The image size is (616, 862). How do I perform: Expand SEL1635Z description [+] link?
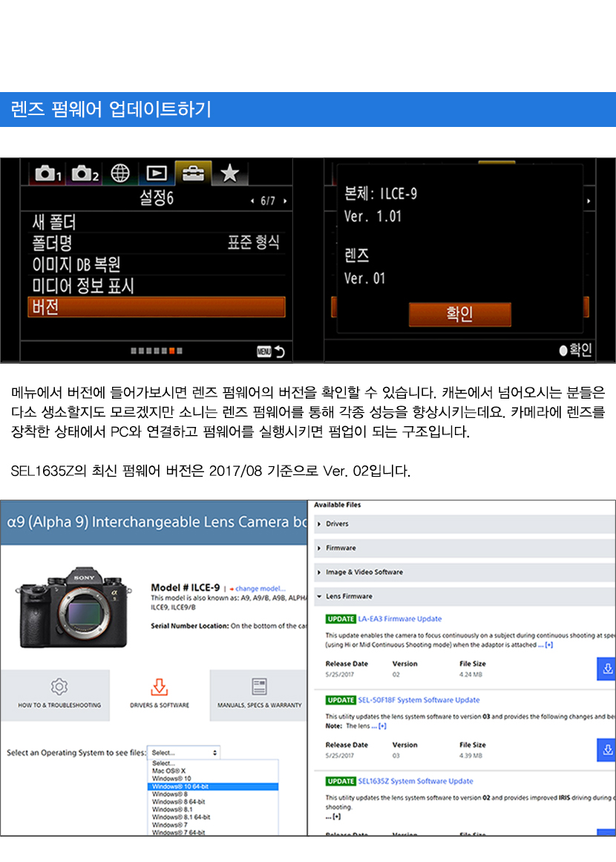point(336,817)
